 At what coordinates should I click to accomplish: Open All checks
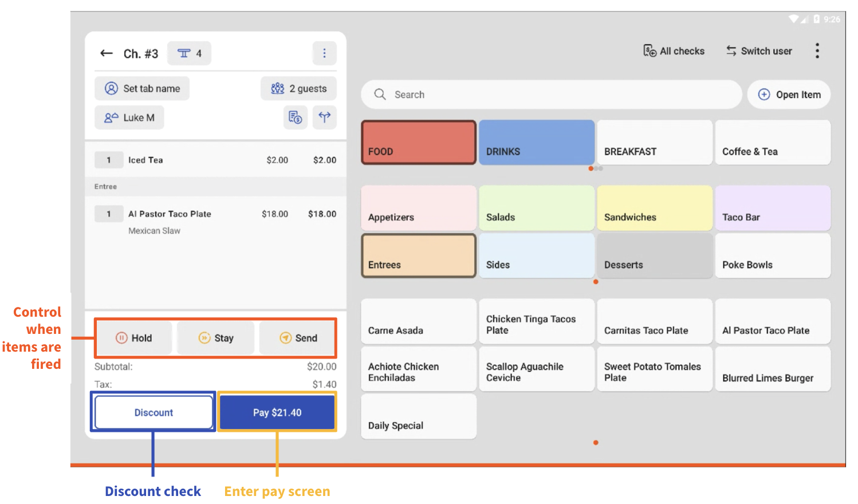click(x=673, y=50)
